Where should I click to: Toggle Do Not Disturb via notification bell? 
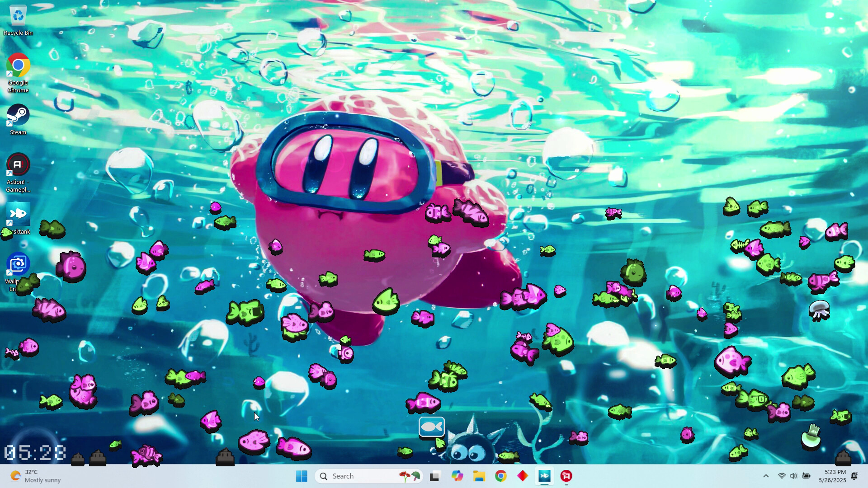tap(854, 476)
